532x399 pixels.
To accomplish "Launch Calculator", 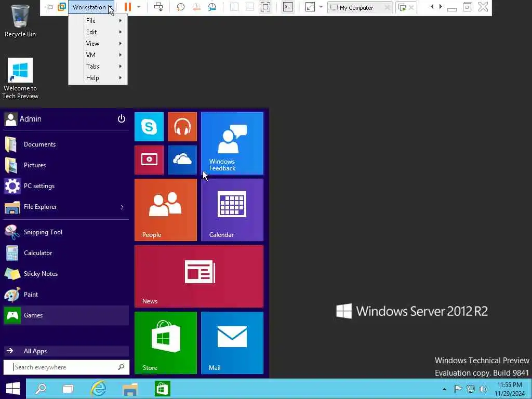I will 66,253.
